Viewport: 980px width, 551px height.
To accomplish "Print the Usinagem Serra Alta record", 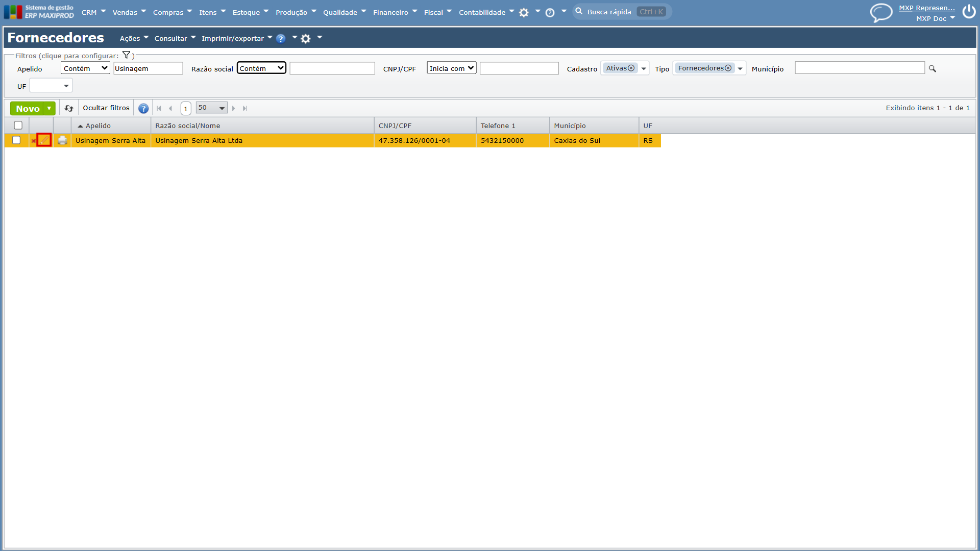I will tap(62, 140).
